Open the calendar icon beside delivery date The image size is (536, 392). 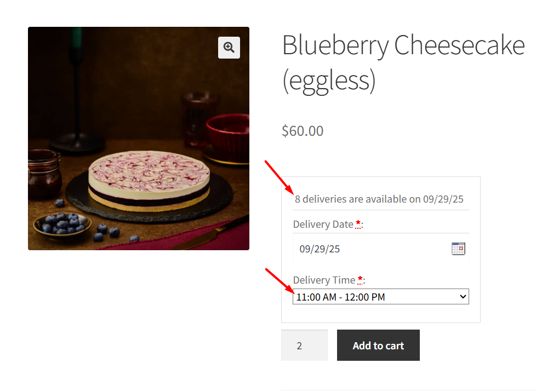tap(458, 249)
